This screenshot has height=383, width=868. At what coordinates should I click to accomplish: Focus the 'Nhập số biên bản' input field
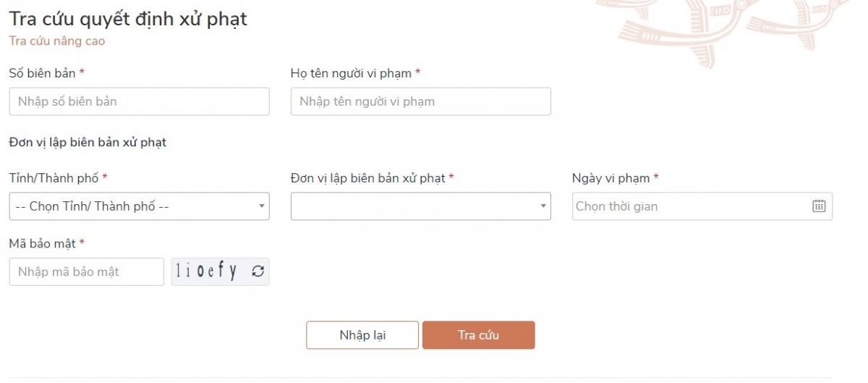pyautogui.click(x=139, y=101)
